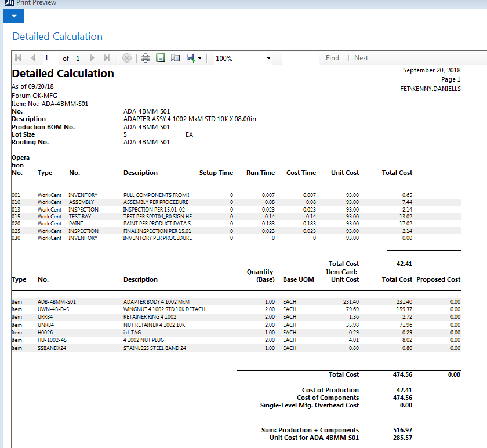Image resolution: width=487 pixels, height=448 pixels.
Task: Click ASSEMBLY PER PROCEDURE description
Action: tap(156, 202)
